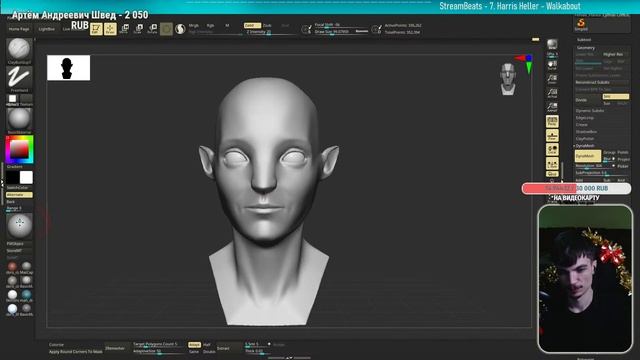Open the LightBox browser
Image resolution: width=640 pixels, height=360 pixels.
[47, 29]
